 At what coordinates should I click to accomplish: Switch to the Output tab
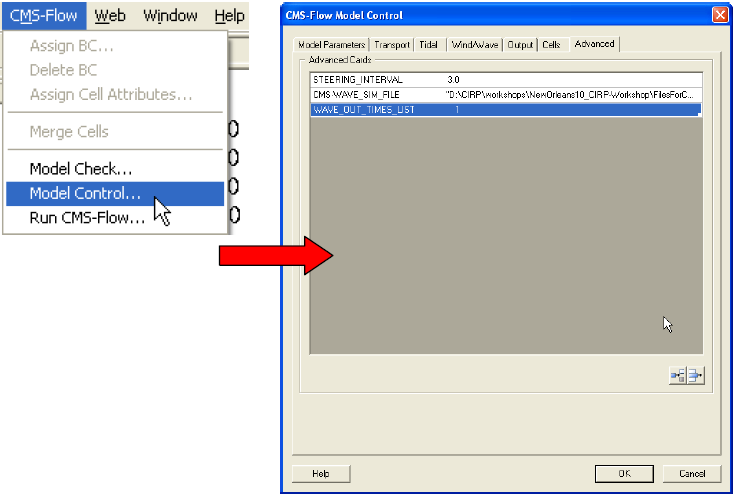point(520,45)
